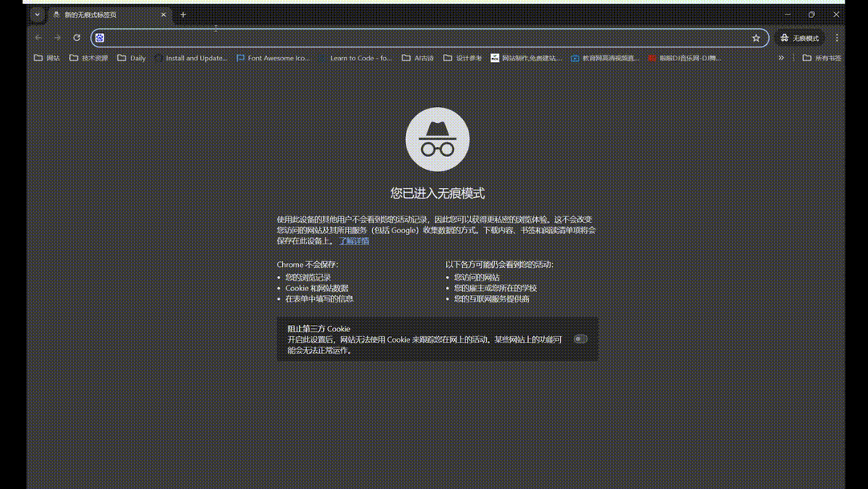Click the 以下各方可能仍会看到您的活动 label
Viewport: 868px width, 489px height.
[499, 265]
